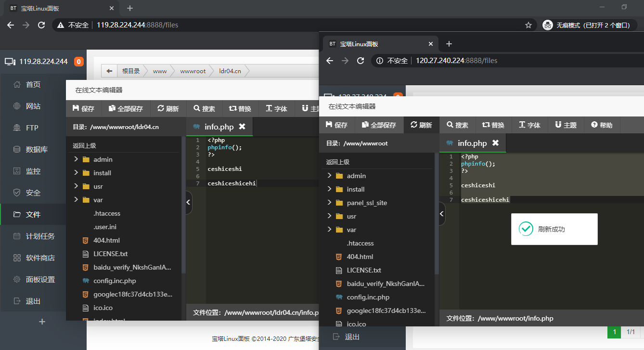The image size is (644, 350).
Task: Collapse the file tree in the ldr04.cn editor
Action: point(189,202)
